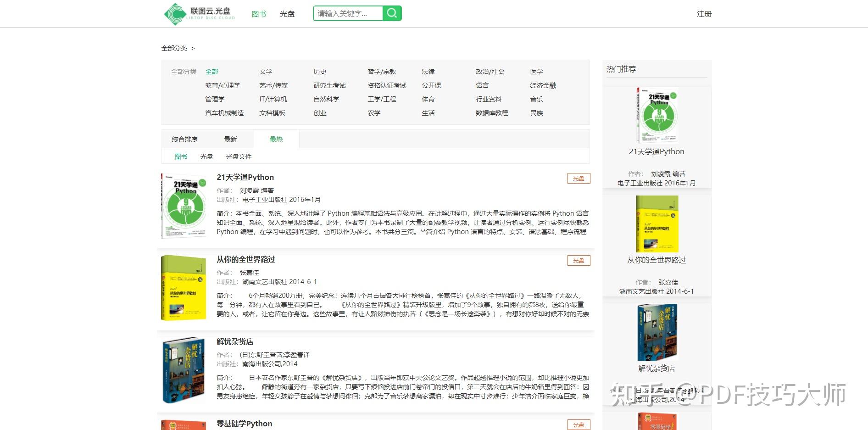
Task: Select the 最热 sort tab
Action: click(x=276, y=139)
